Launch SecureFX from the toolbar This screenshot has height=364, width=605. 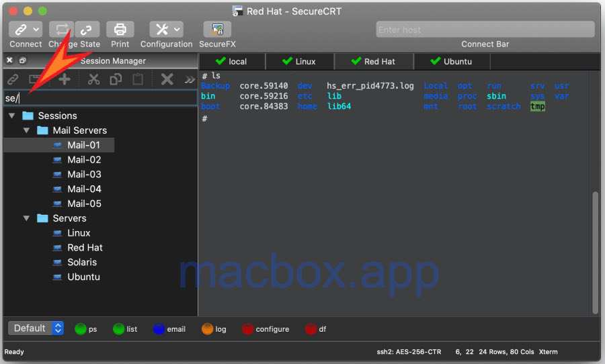(x=217, y=30)
